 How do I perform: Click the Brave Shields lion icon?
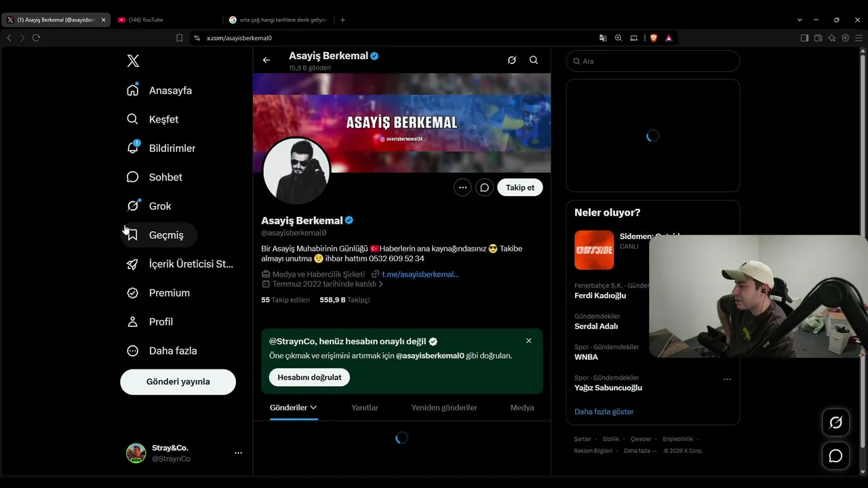tap(654, 38)
